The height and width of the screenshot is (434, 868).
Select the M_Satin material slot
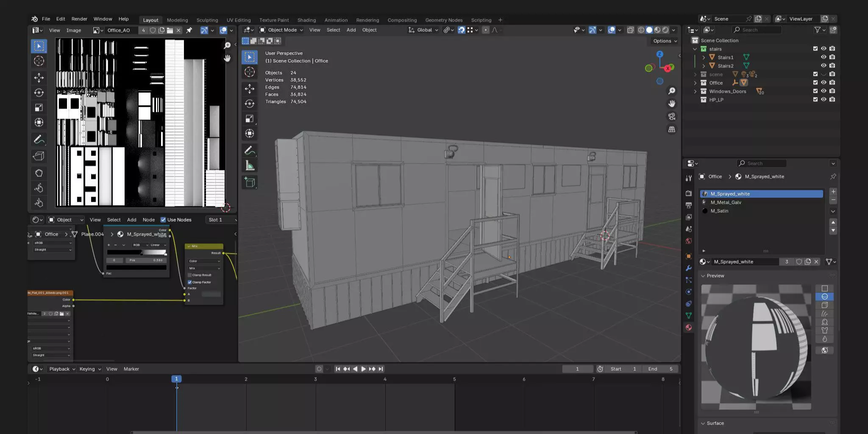pos(761,211)
